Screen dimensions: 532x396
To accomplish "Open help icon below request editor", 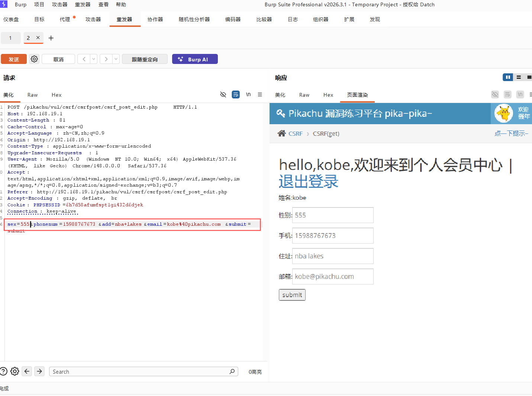I will pyautogui.click(x=3, y=371).
